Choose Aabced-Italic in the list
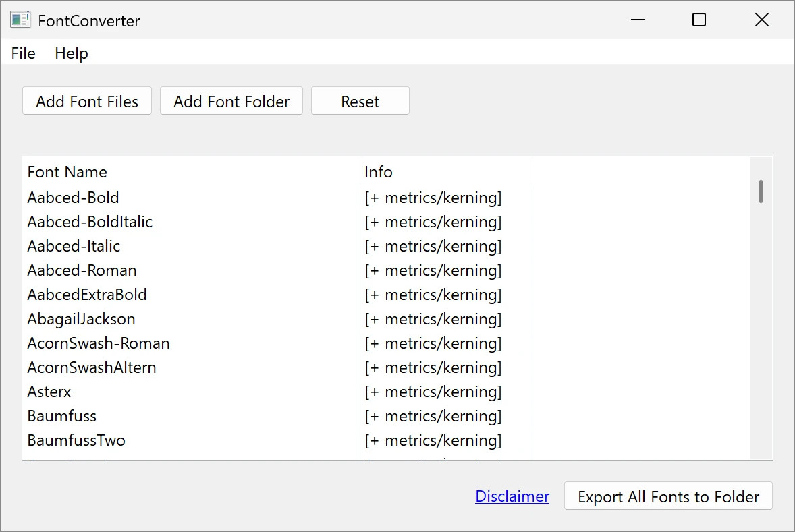Image resolution: width=795 pixels, height=532 pixels. tap(74, 246)
